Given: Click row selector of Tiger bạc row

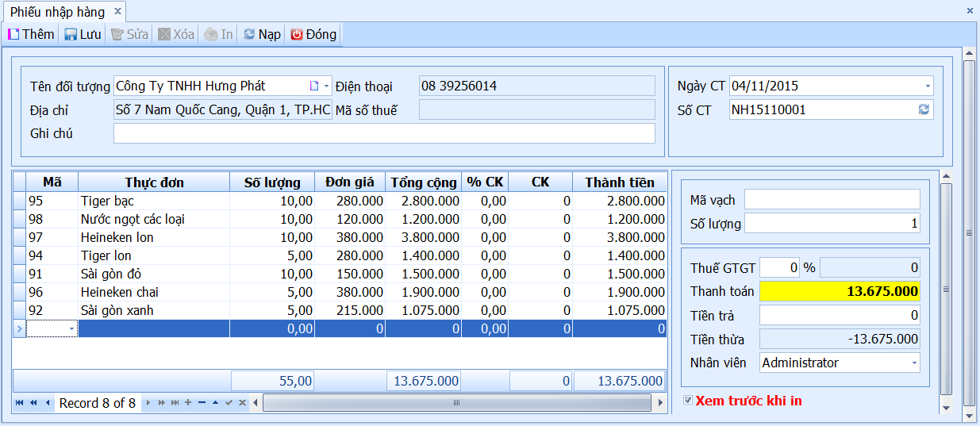Looking at the screenshot, I should tap(20, 201).
